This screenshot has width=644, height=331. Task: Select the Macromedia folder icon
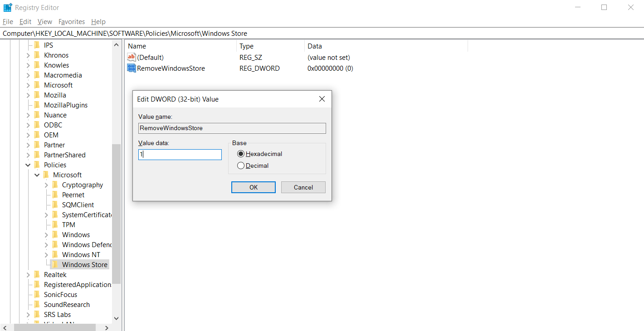(37, 75)
